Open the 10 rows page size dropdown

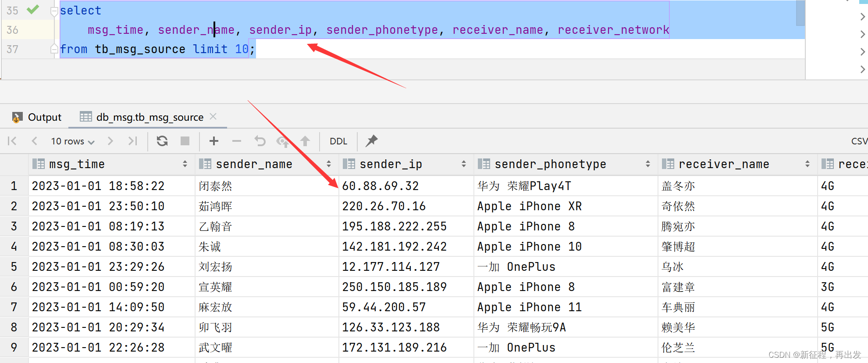[x=72, y=141]
